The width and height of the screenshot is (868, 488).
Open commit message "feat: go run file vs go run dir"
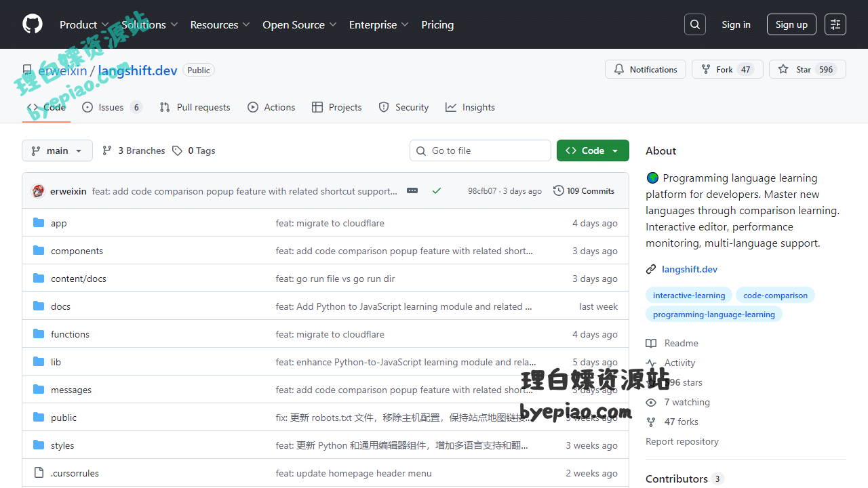pos(335,279)
